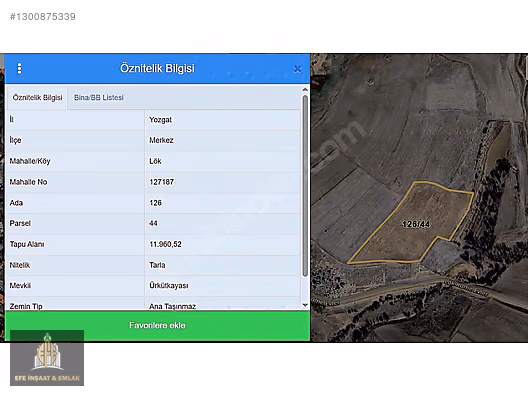528x396 pixels.
Task: Select the Nitelik value Tarla
Action: [x=157, y=265]
